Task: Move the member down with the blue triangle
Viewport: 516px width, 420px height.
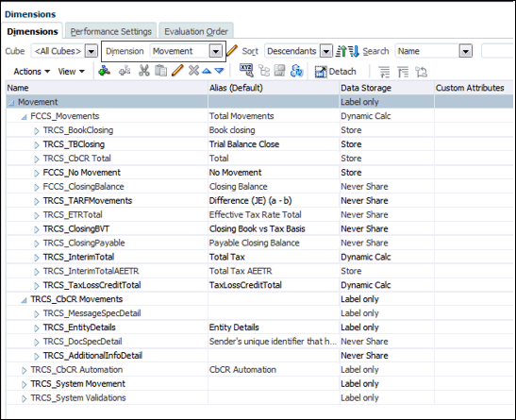Action: (219, 71)
